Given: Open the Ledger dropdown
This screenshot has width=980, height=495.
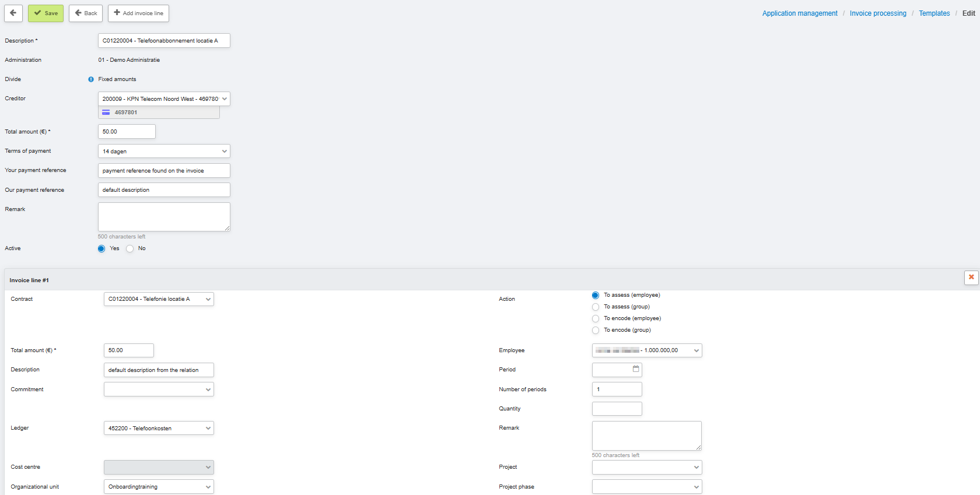Looking at the screenshot, I should (159, 429).
